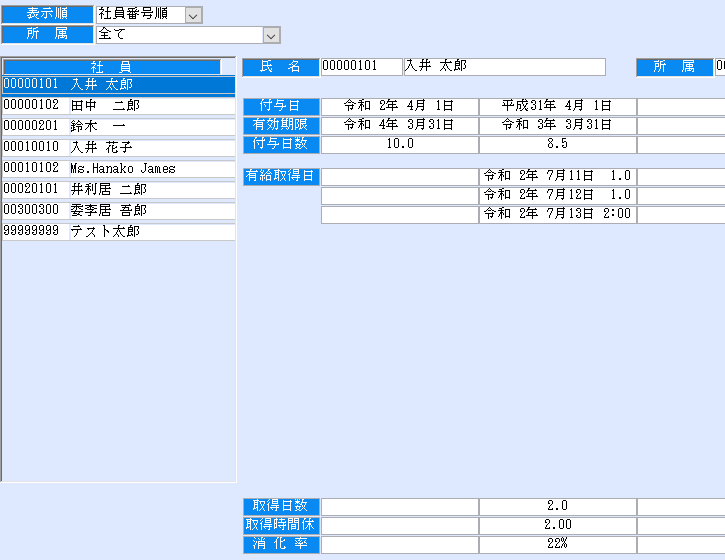Expand the 所属 filter dropdown
Viewport: 725px width, 560px height.
click(271, 35)
